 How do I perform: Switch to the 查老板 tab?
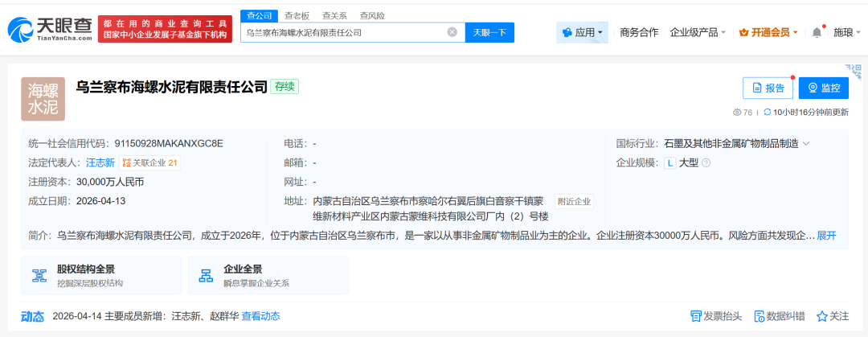click(x=297, y=15)
